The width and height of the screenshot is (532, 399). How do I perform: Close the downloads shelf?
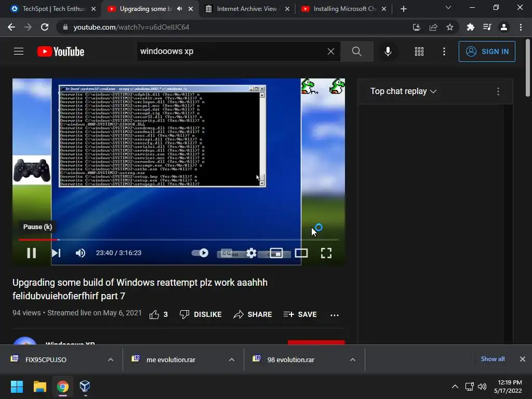[x=523, y=359]
